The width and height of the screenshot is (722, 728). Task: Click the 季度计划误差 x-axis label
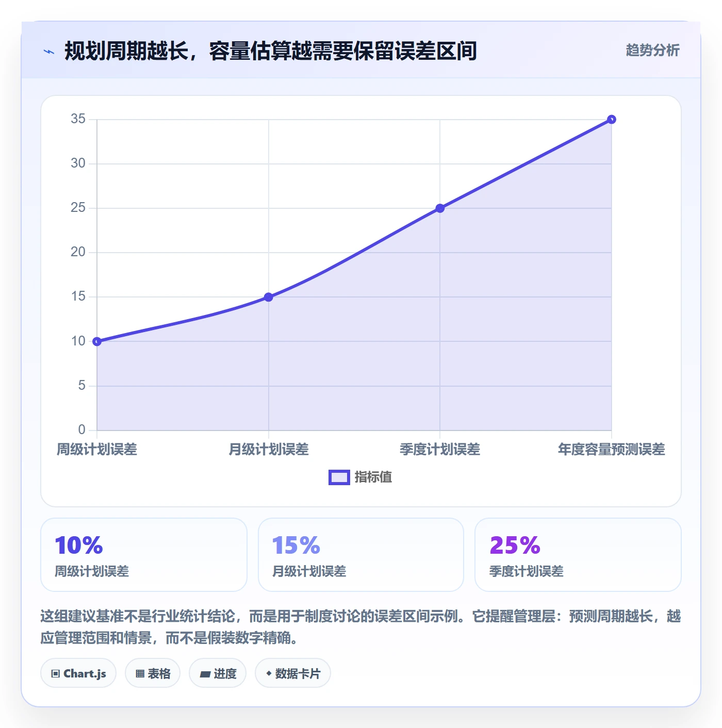tap(440, 450)
